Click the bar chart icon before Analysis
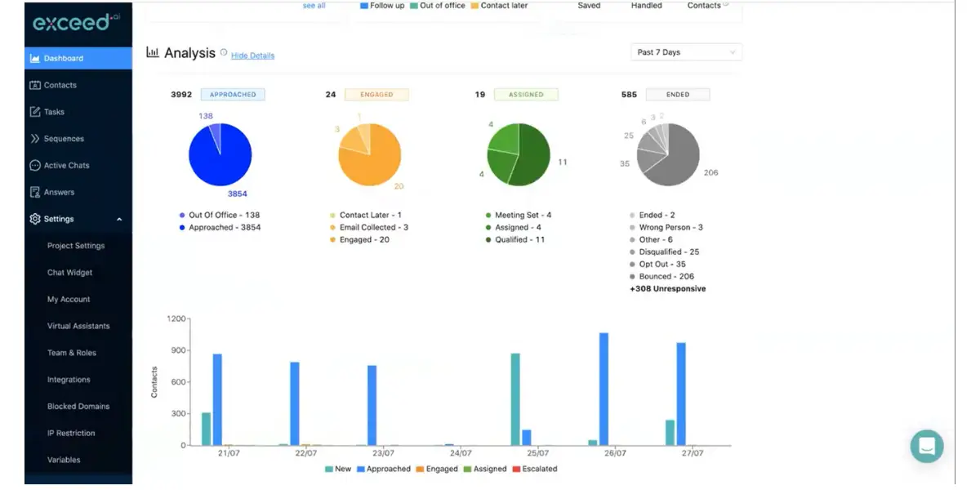 tap(152, 52)
